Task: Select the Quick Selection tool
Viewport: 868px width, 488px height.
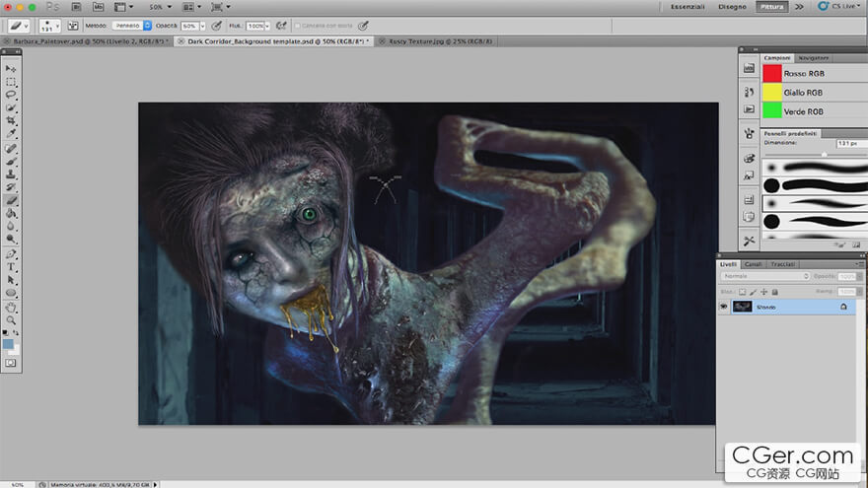Action: 11,107
